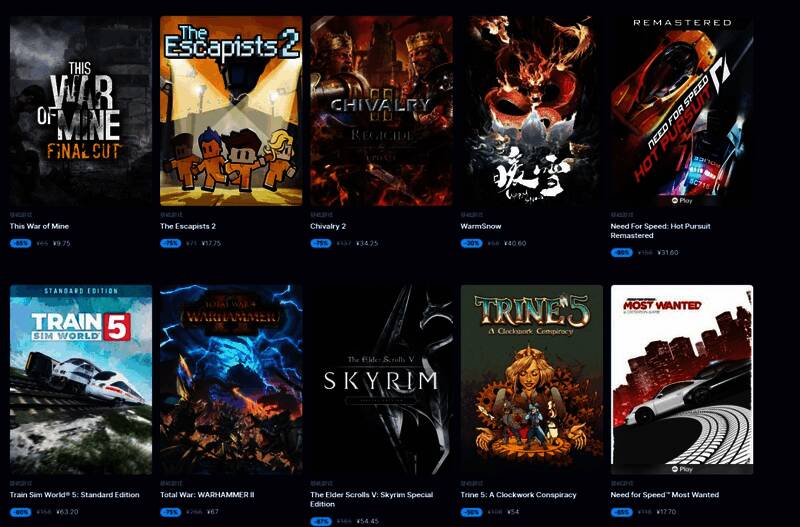Click the This War of Mine title link

coord(39,226)
